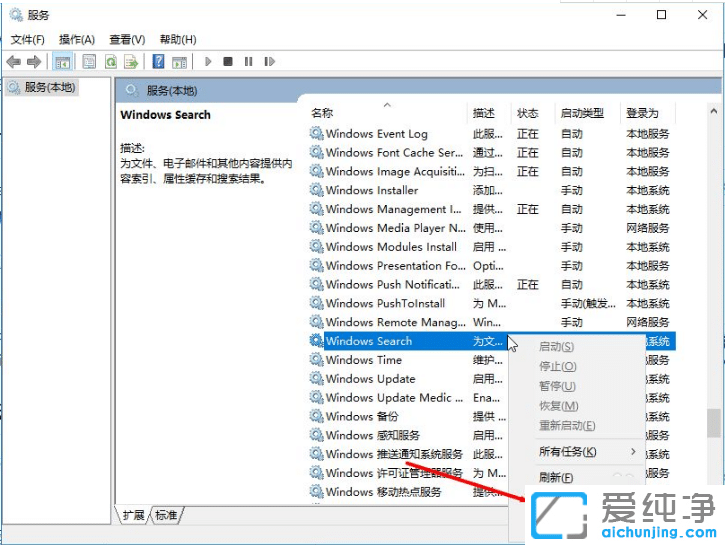Open the Properties toolbar icon
Screen dimensions: 725x545
pyautogui.click(x=89, y=61)
